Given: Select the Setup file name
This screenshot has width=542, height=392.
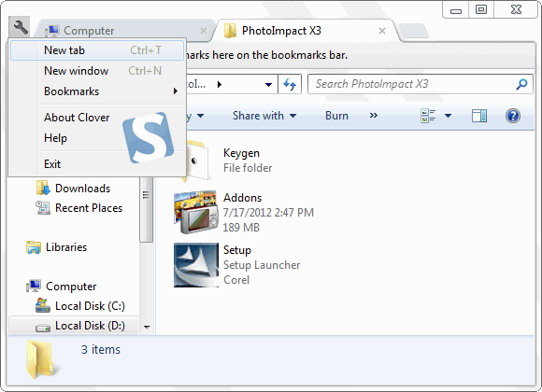Looking at the screenshot, I should 237,250.
